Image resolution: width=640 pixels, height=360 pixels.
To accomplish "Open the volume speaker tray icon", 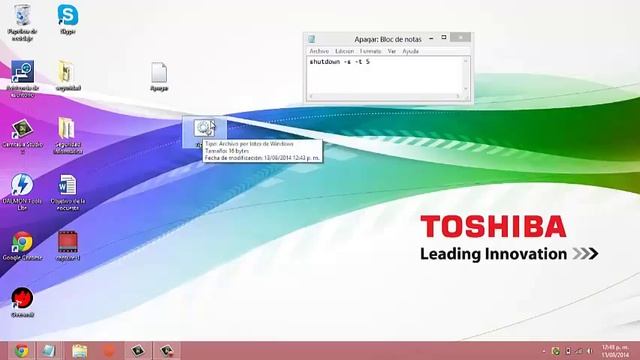I will [x=590, y=351].
